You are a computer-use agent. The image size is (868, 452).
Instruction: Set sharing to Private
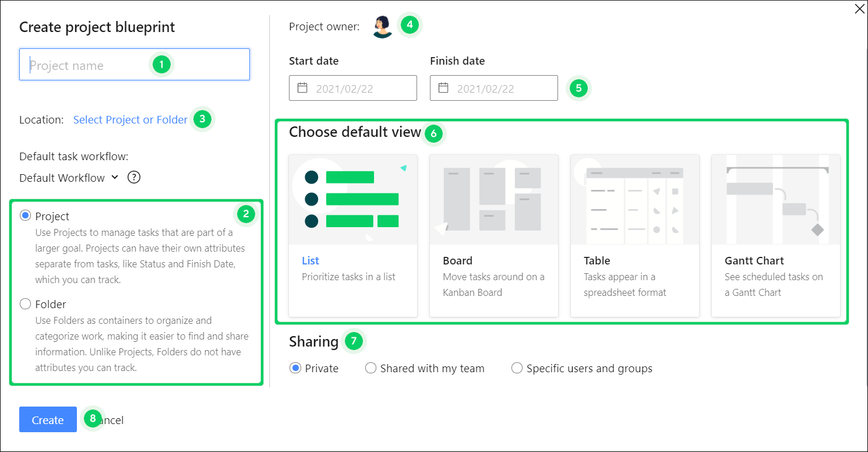[295, 368]
